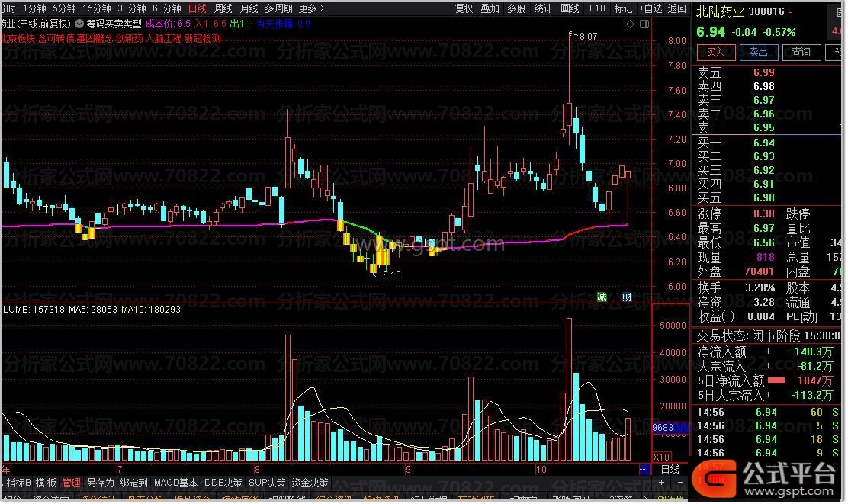Click the plus zoom-in button at bottom

pos(661,483)
